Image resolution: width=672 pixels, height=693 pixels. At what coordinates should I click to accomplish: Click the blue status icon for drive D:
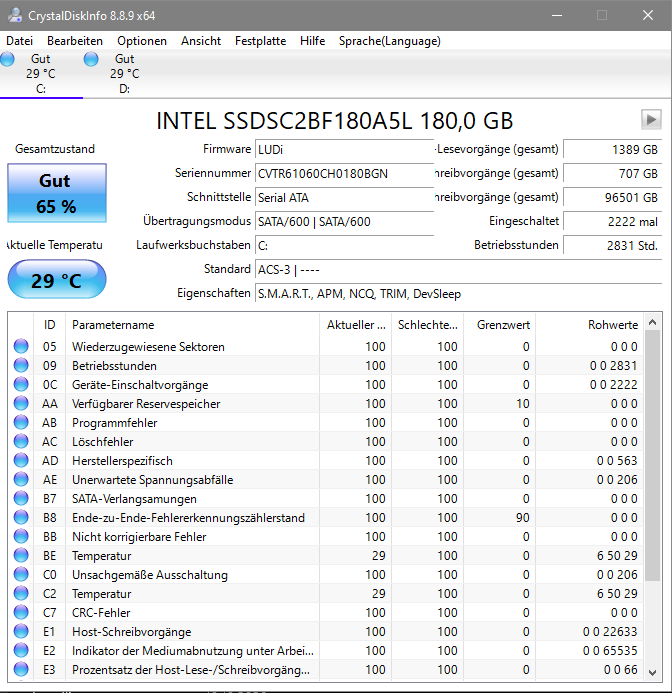[x=91, y=59]
